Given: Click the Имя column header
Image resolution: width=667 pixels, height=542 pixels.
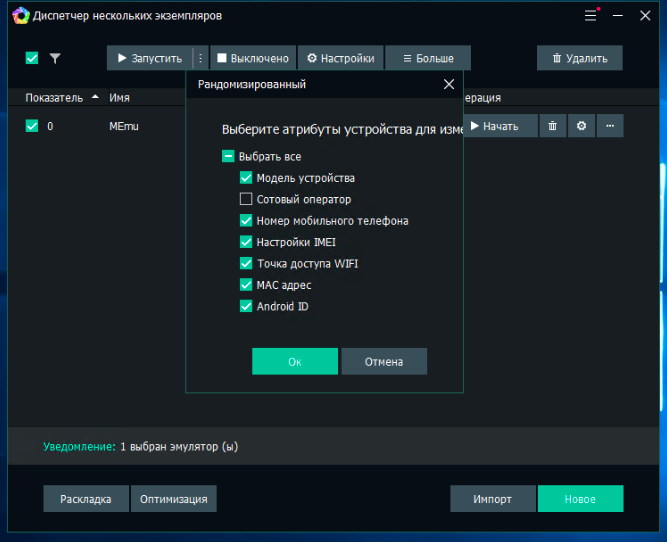Looking at the screenshot, I should (119, 98).
